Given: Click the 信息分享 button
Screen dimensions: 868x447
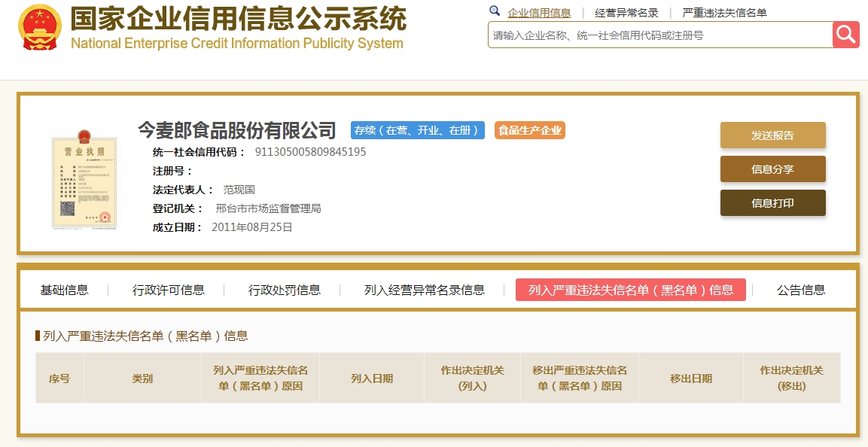Looking at the screenshot, I should click(773, 169).
